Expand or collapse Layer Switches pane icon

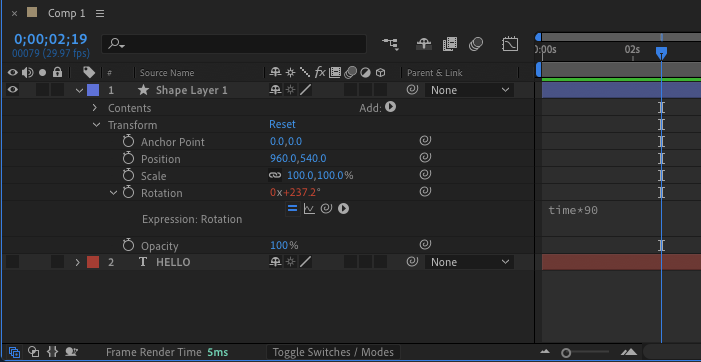pyautogui.click(x=14, y=352)
